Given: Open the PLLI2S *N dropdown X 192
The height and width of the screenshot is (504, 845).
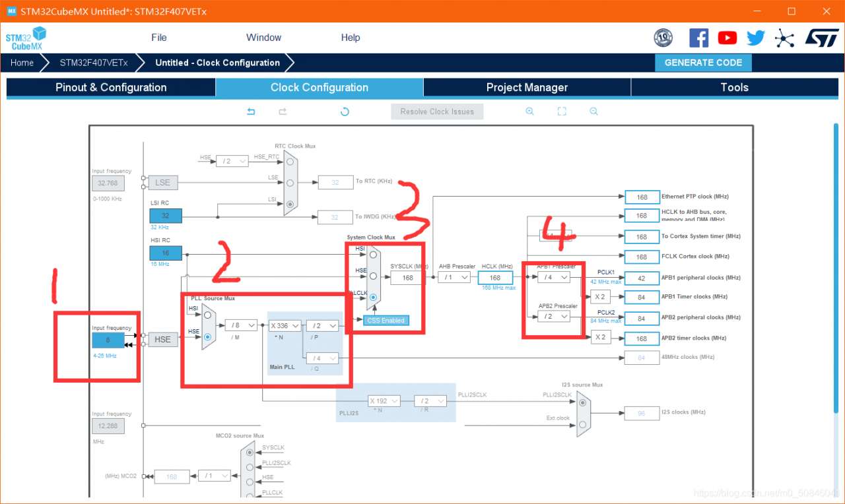Looking at the screenshot, I should (385, 400).
